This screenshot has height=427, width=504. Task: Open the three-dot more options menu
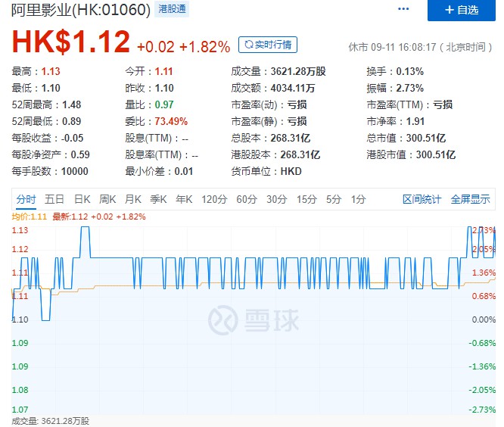403,9
